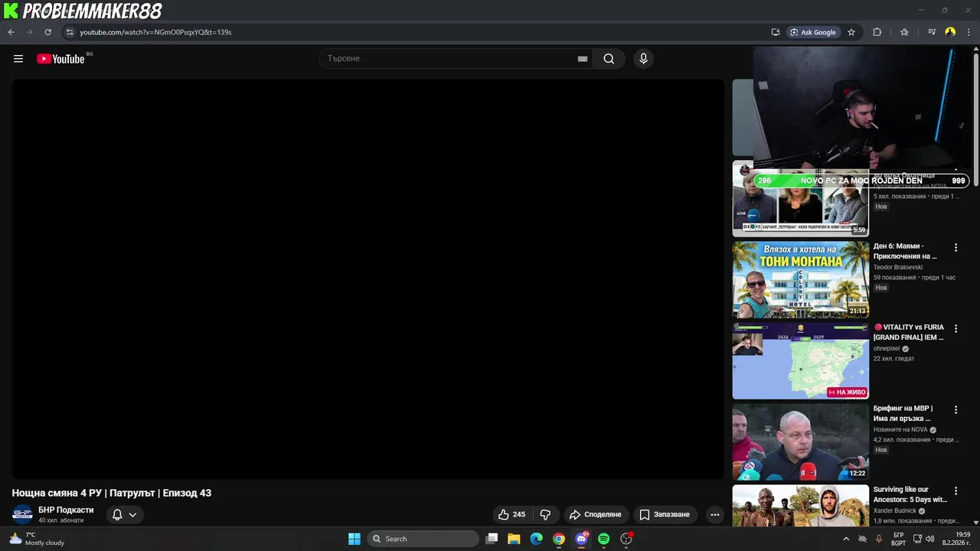Open options for VITALITY vs FURIA stream
The image size is (980, 551).
tap(955, 329)
